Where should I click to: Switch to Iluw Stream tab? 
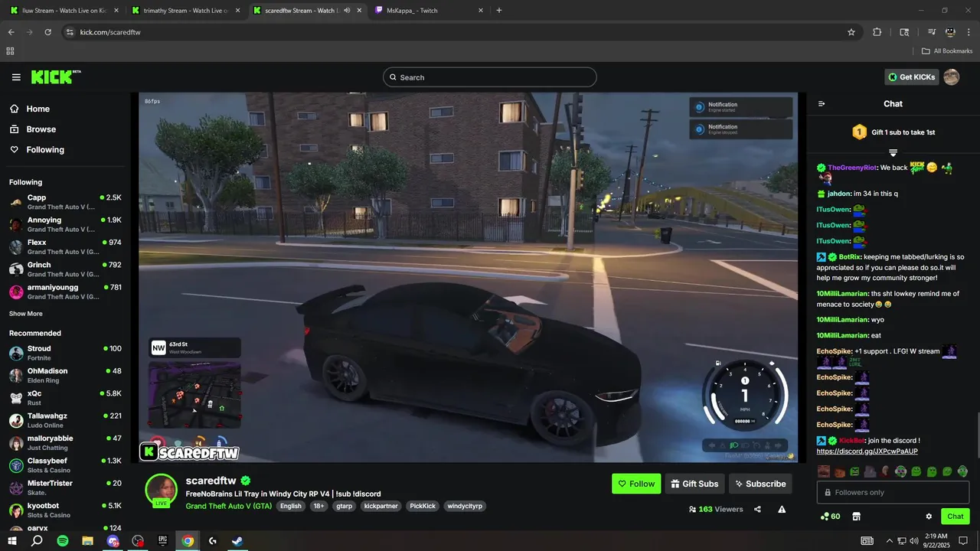pyautogui.click(x=63, y=11)
